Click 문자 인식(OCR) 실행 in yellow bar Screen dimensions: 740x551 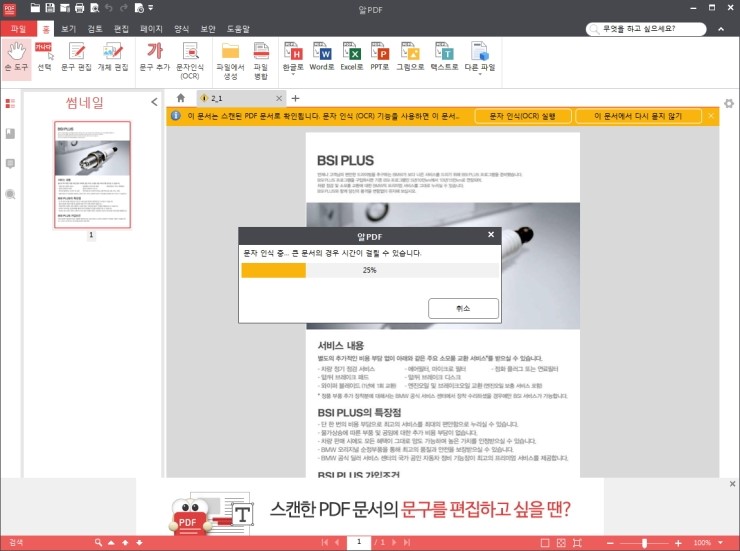click(x=522, y=116)
